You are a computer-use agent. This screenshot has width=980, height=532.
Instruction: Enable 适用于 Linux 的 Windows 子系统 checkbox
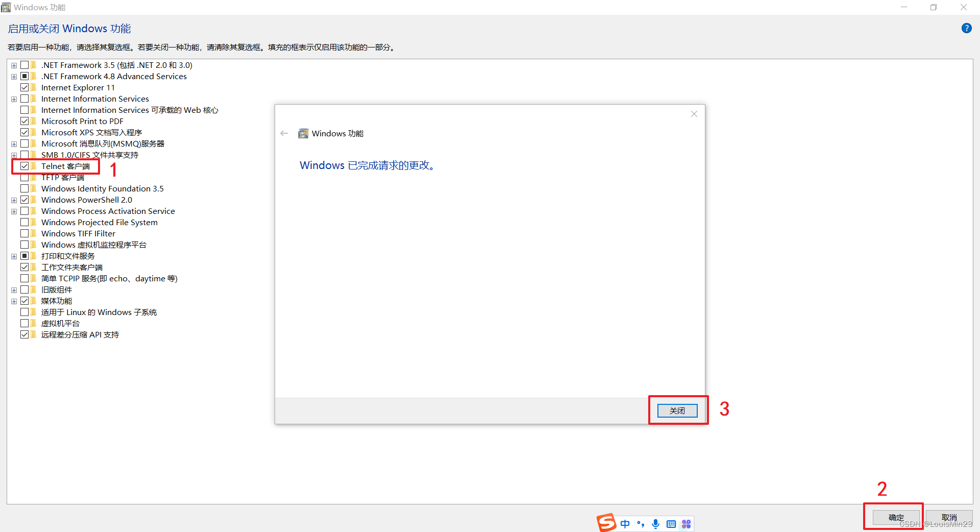(x=24, y=312)
